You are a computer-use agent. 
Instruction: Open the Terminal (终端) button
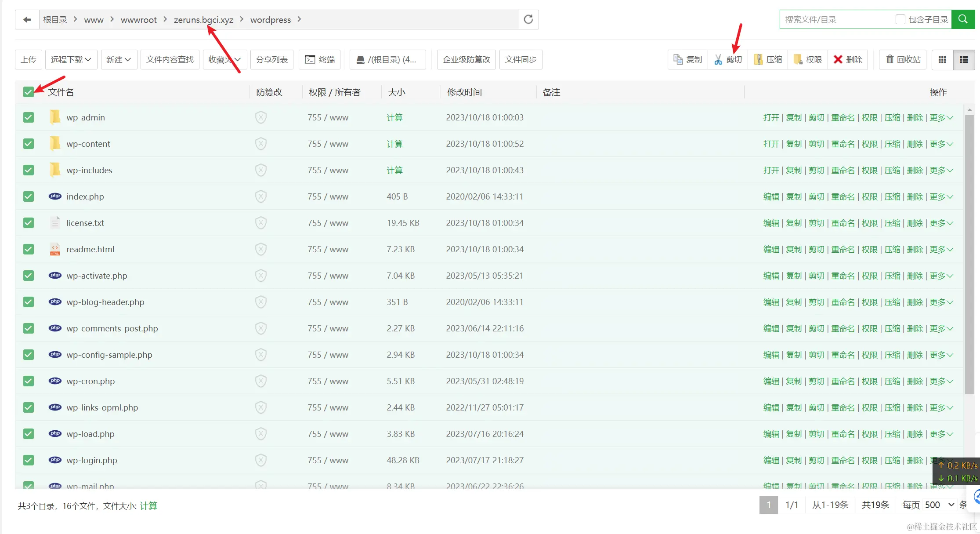(320, 60)
